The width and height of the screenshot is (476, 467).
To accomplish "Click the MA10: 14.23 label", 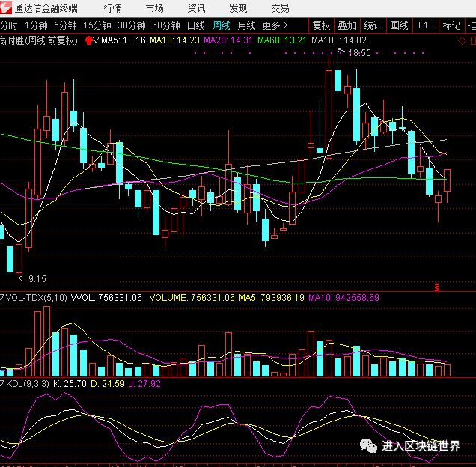I will pyautogui.click(x=174, y=40).
